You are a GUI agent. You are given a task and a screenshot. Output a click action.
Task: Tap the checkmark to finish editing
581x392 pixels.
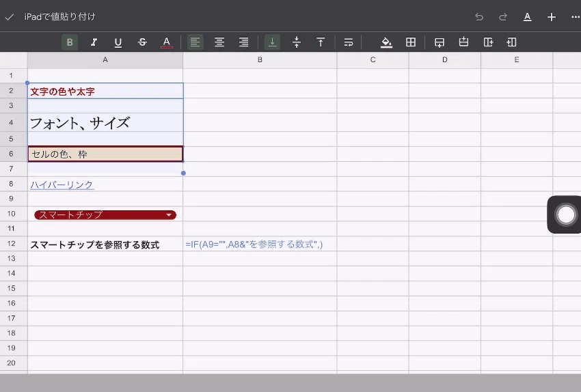(10, 17)
